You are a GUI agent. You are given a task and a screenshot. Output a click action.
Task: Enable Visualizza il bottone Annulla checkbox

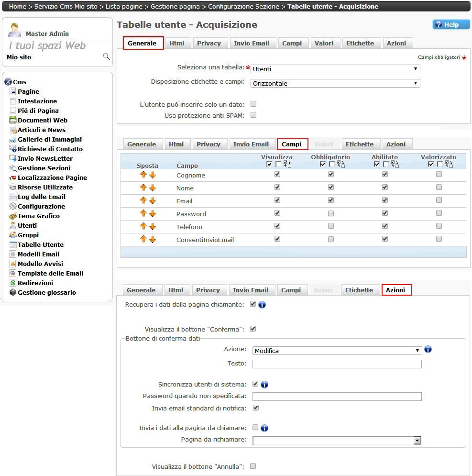pos(253,466)
